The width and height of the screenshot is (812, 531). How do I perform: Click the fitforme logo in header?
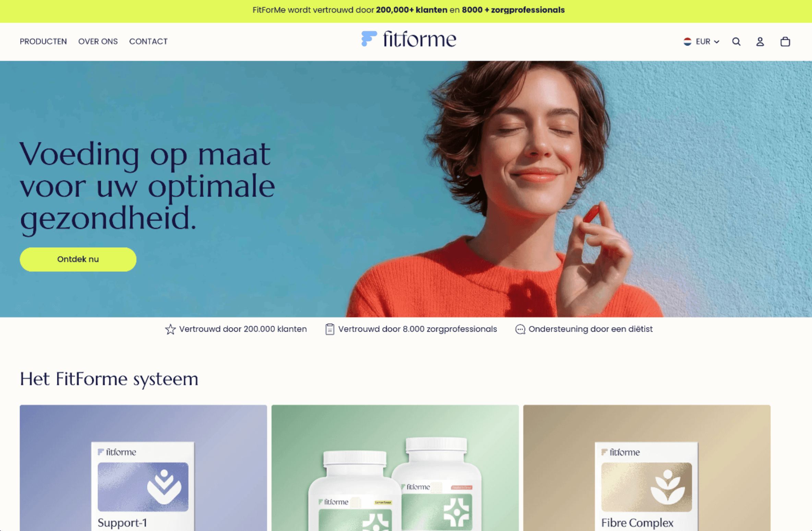pyautogui.click(x=408, y=39)
